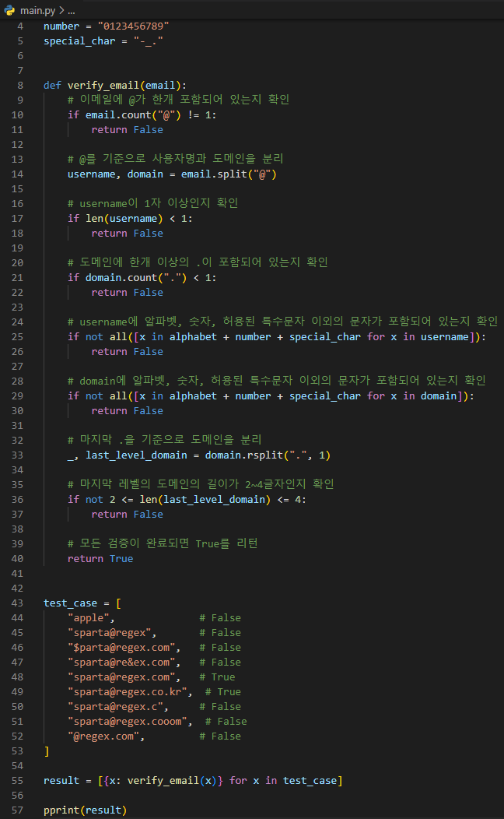
Task: Click "@regex.com" string on line 52
Action: 103,736
